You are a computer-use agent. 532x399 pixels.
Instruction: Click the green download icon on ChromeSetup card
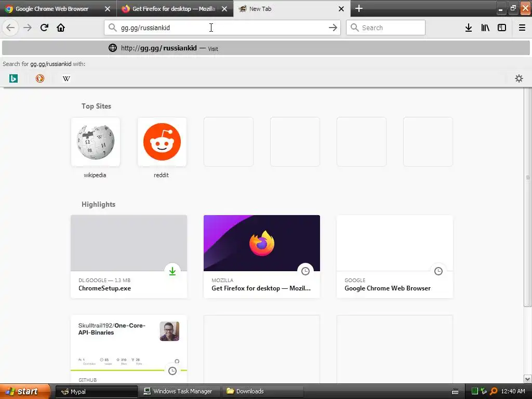pyautogui.click(x=172, y=271)
